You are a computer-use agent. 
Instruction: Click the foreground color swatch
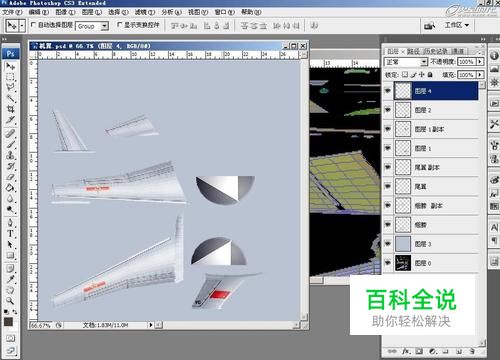coord(8,322)
